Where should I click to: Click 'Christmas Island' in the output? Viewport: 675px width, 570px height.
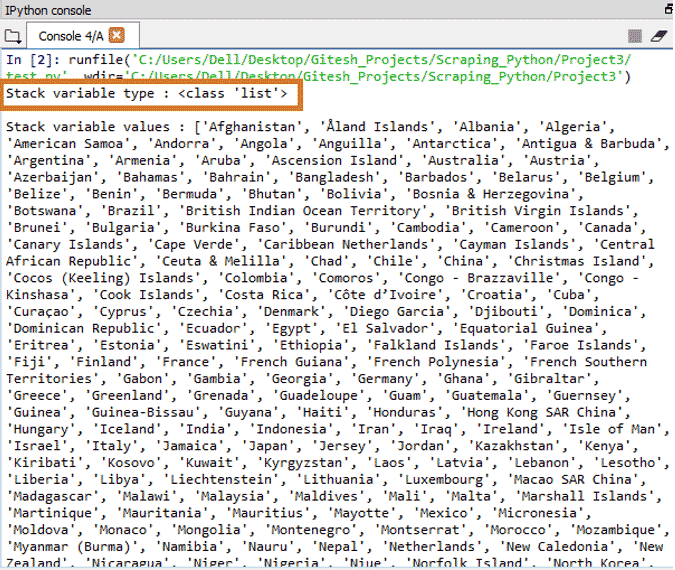coord(577,261)
